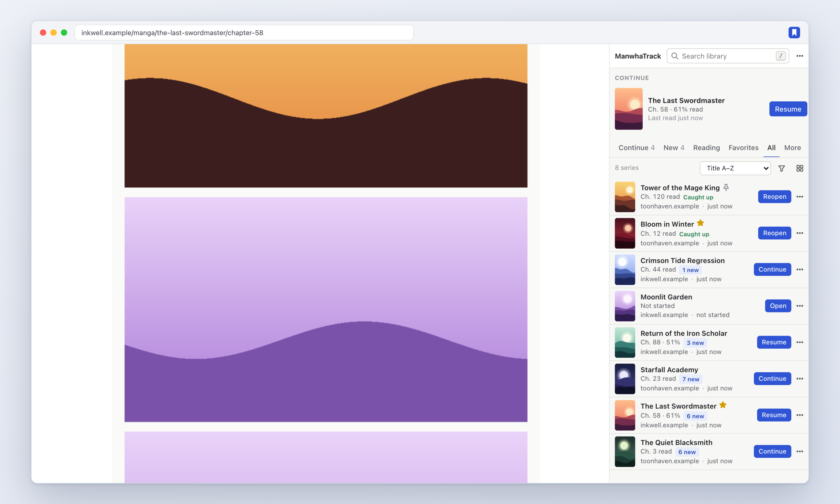This screenshot has width=840, height=504.
Task: Open more options for Starfall Academy
Action: pos(800,378)
